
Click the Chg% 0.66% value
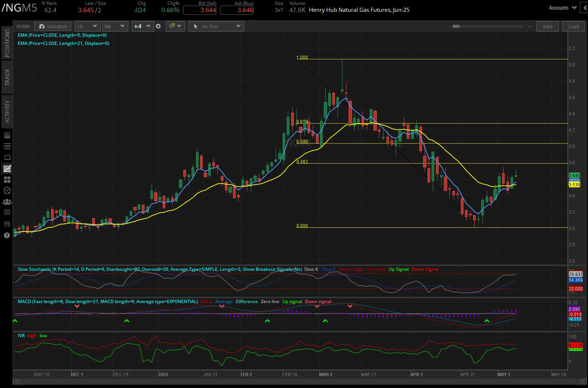[170, 10]
